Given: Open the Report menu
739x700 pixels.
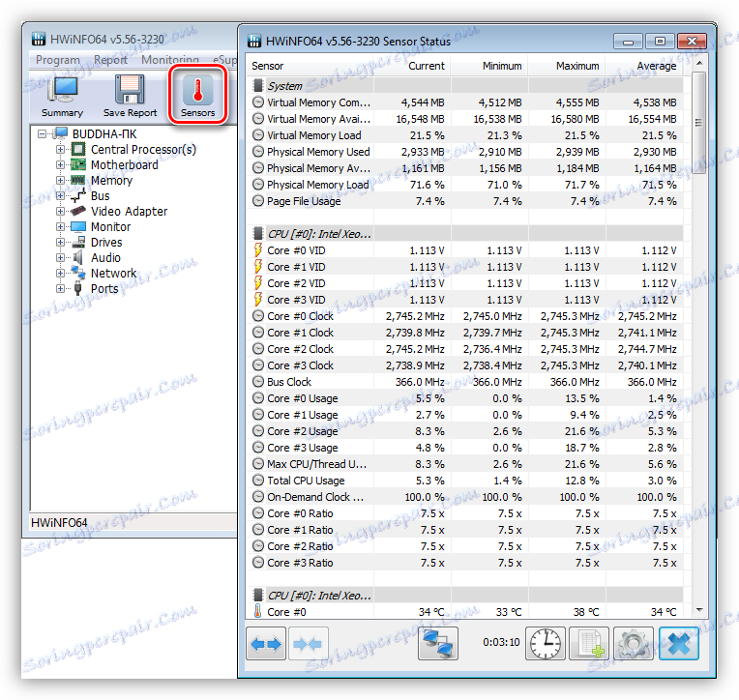Looking at the screenshot, I should click(x=110, y=60).
